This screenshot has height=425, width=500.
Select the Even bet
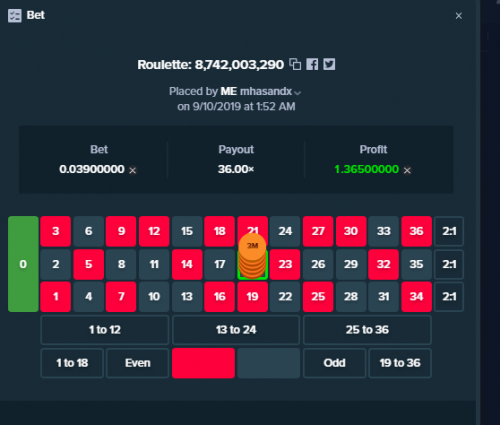coord(138,363)
